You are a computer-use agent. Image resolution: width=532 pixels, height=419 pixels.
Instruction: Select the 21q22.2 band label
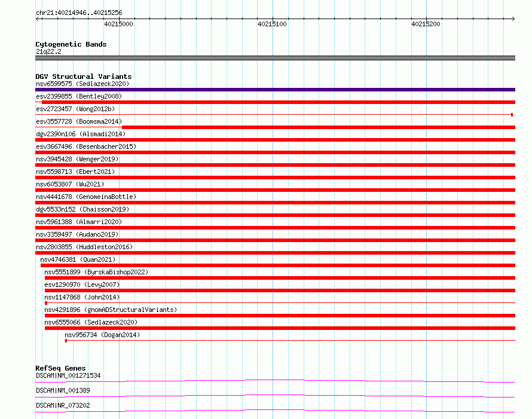tap(48, 51)
